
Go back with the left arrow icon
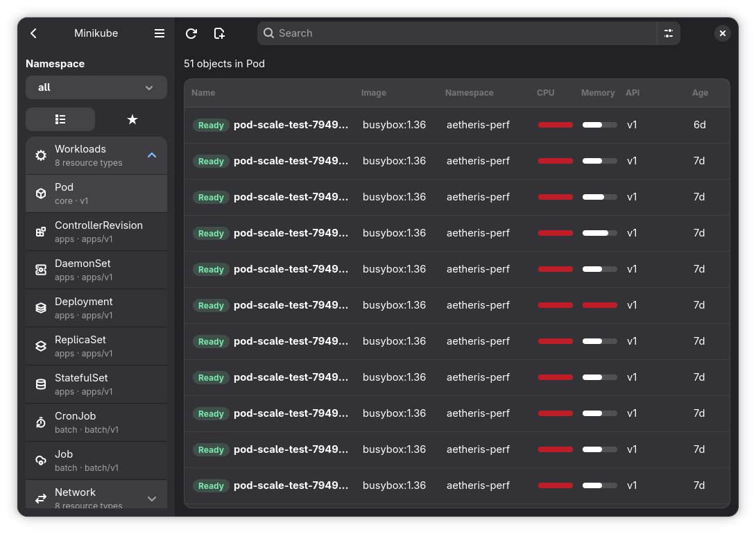coord(33,33)
